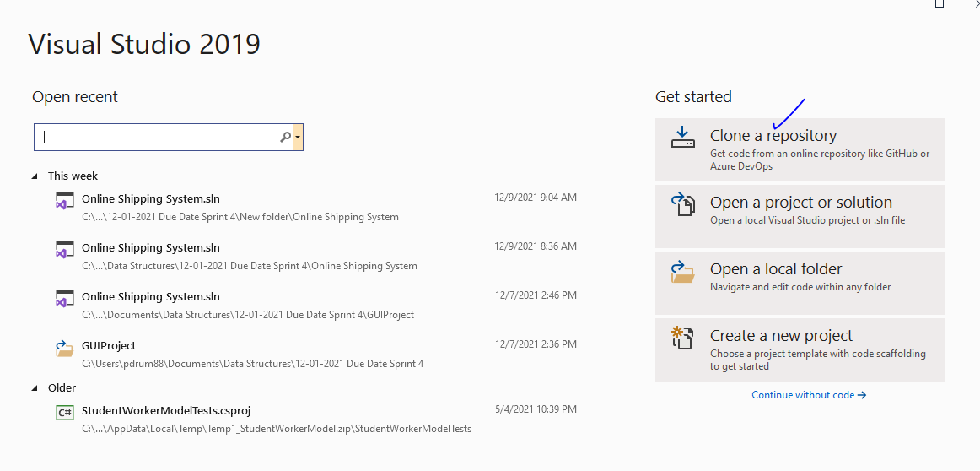
Task: Click the Open a local folder icon
Action: pos(682,272)
